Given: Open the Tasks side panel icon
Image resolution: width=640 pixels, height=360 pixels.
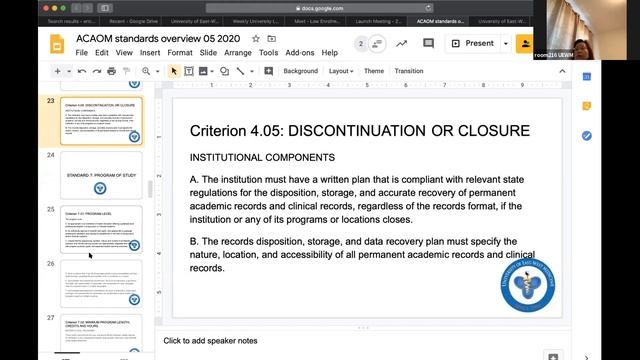Looking at the screenshot, I should tap(587, 136).
